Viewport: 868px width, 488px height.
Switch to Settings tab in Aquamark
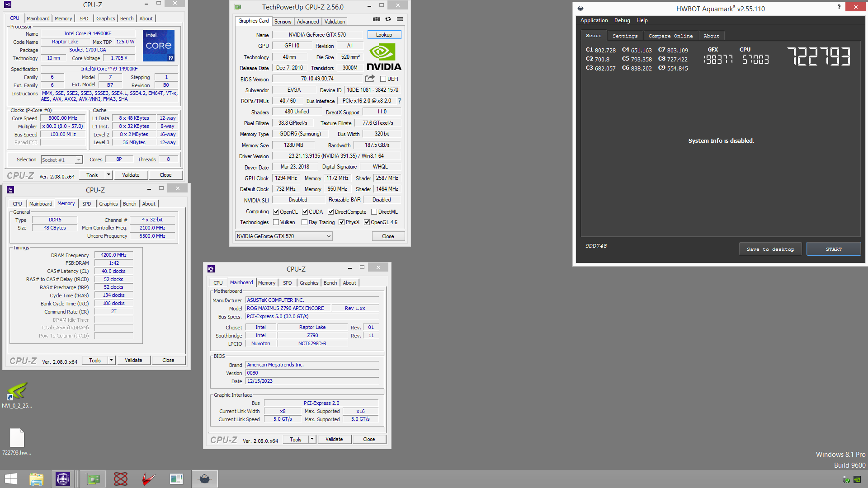click(x=625, y=36)
